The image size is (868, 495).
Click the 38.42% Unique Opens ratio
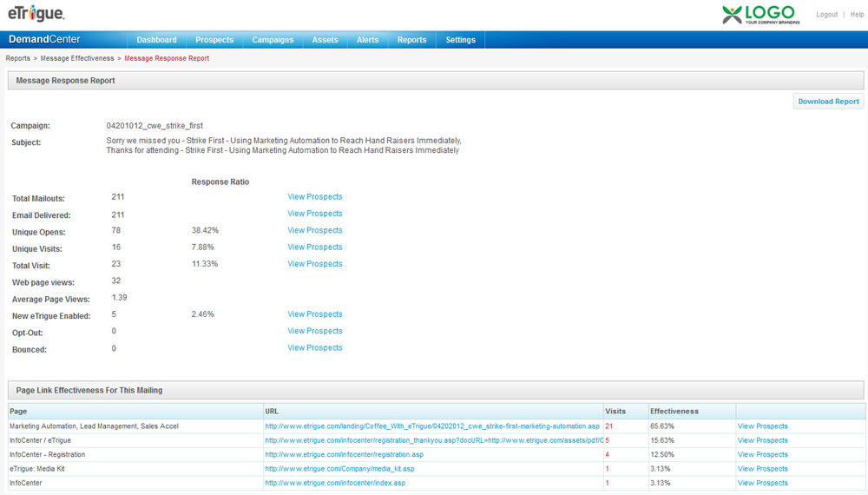pyautogui.click(x=205, y=230)
